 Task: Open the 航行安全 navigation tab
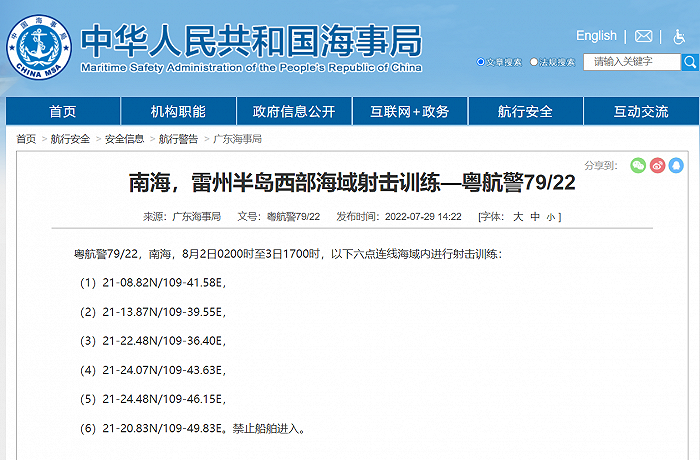tap(525, 111)
